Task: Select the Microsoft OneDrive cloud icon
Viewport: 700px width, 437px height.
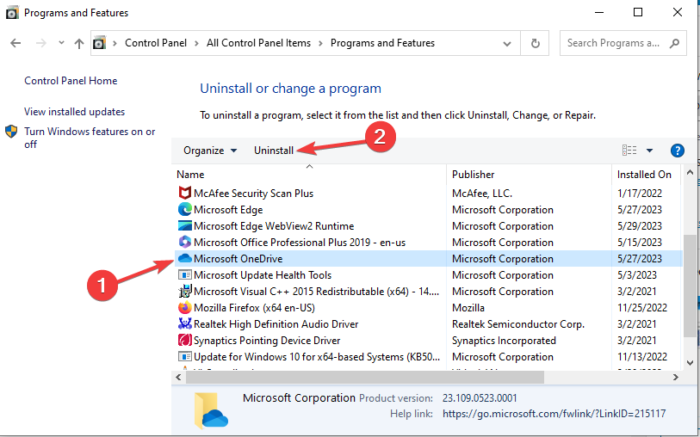Action: coord(185,259)
